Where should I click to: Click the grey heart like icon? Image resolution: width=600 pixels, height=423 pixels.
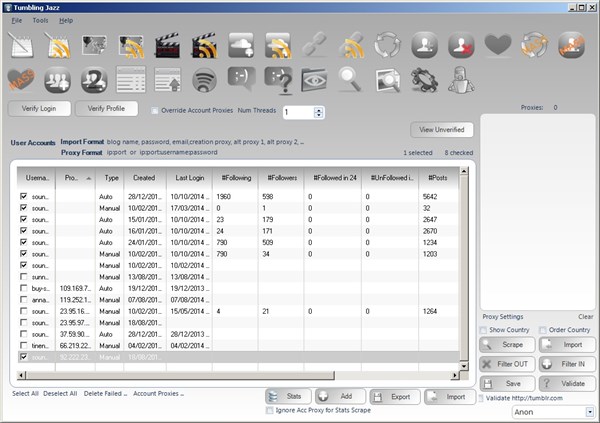(x=498, y=44)
